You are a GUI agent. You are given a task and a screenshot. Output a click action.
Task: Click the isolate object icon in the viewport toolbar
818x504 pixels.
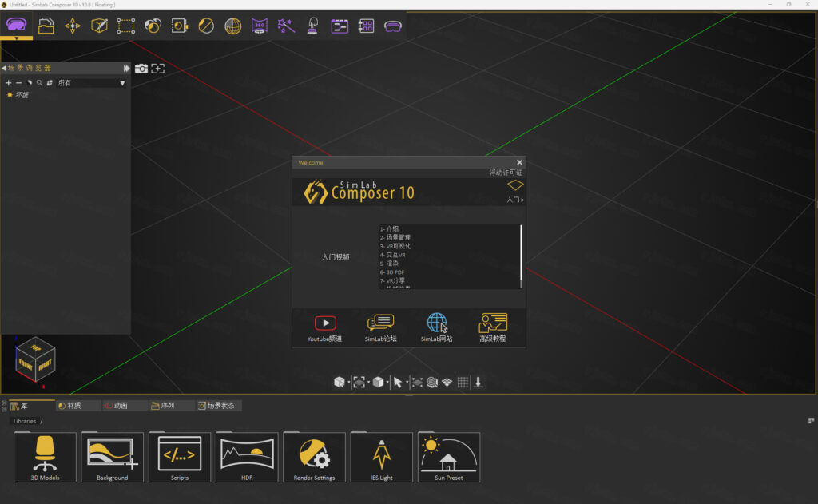click(417, 383)
